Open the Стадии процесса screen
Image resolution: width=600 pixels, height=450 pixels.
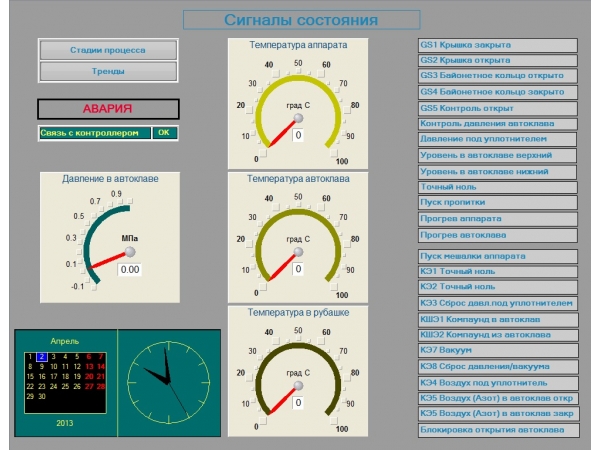(108, 50)
